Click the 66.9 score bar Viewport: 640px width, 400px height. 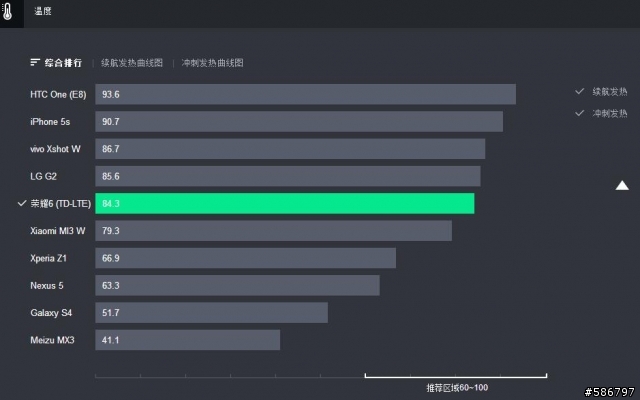pyautogui.click(x=245, y=258)
